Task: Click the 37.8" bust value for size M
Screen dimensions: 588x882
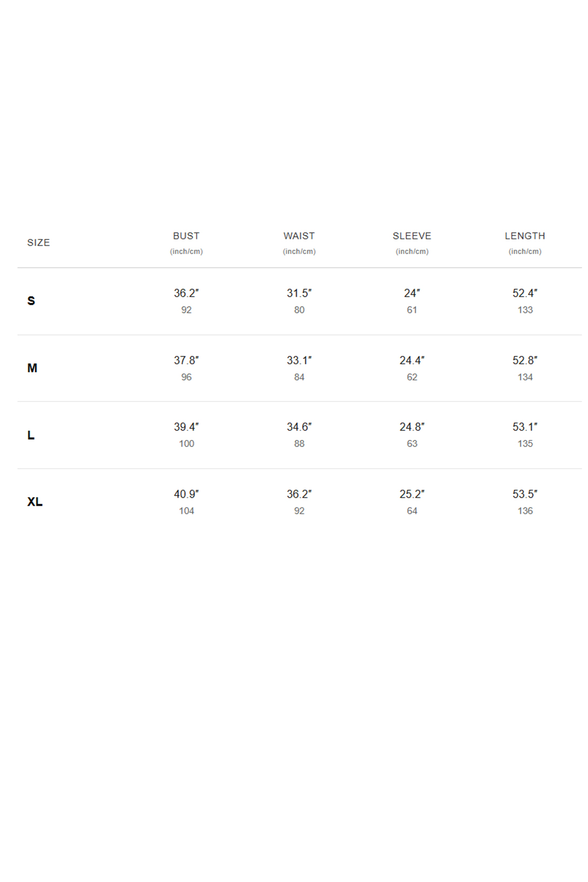Action: 186,360
